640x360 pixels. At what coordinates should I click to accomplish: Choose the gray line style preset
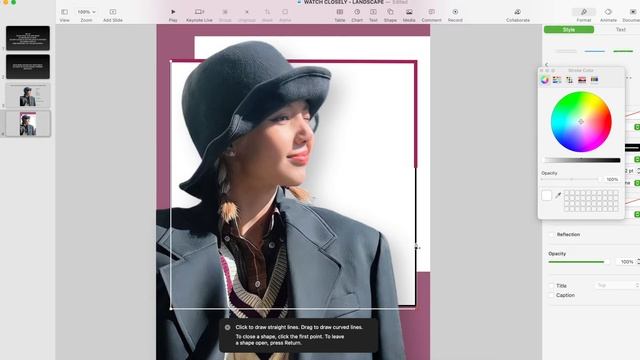(x=566, y=51)
